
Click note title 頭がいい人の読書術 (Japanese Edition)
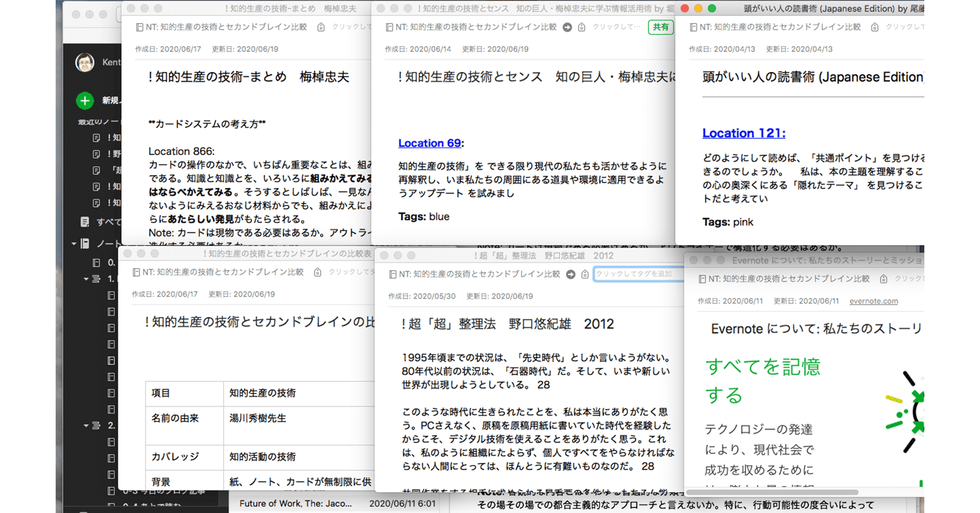click(813, 77)
